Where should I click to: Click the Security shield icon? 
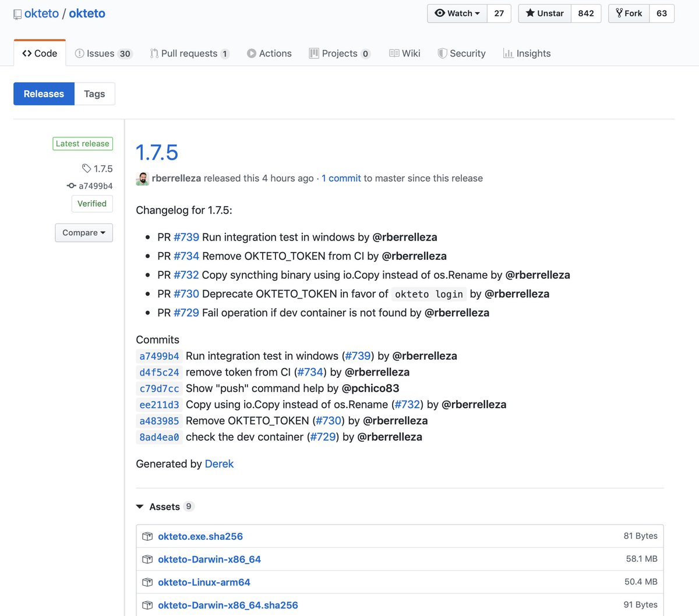(x=443, y=54)
